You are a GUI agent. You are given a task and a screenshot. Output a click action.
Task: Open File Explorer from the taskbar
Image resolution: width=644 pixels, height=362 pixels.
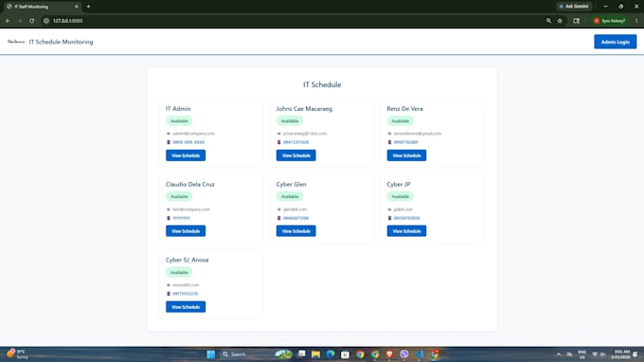[x=315, y=354]
